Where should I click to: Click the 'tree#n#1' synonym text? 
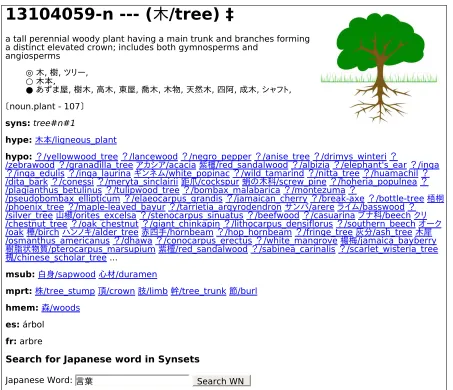pos(54,123)
